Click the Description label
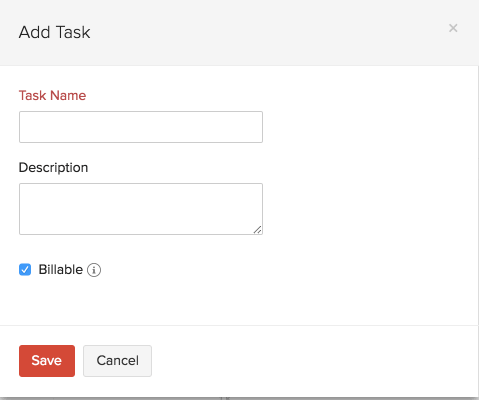479x400 pixels. pos(53,168)
